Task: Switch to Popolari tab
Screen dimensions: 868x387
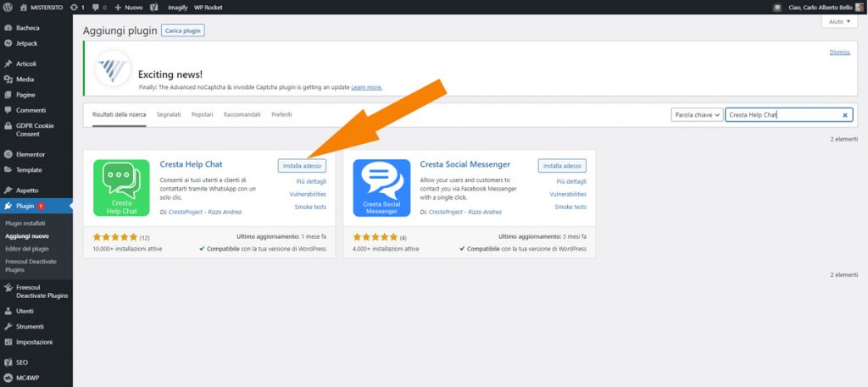Action: tap(202, 114)
